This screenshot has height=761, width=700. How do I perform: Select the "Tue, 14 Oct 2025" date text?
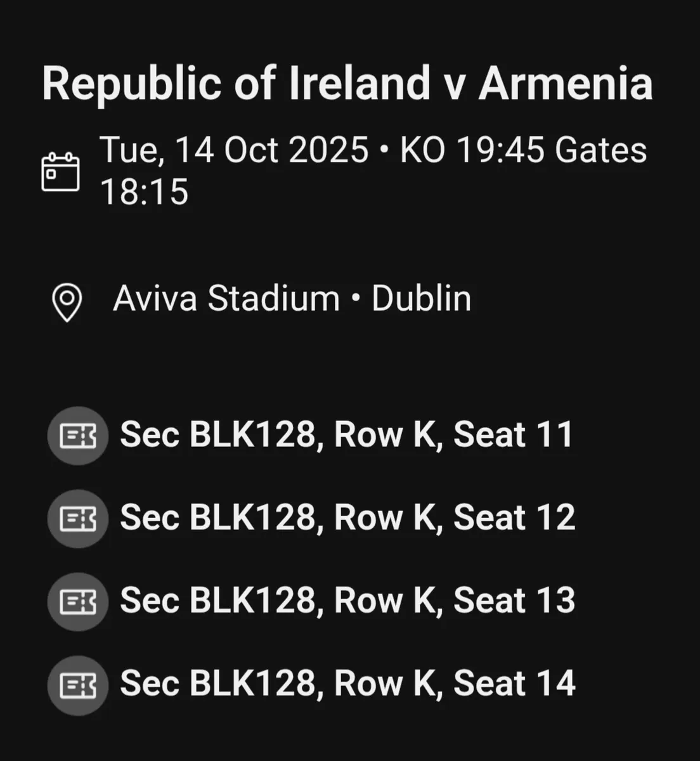(x=235, y=151)
